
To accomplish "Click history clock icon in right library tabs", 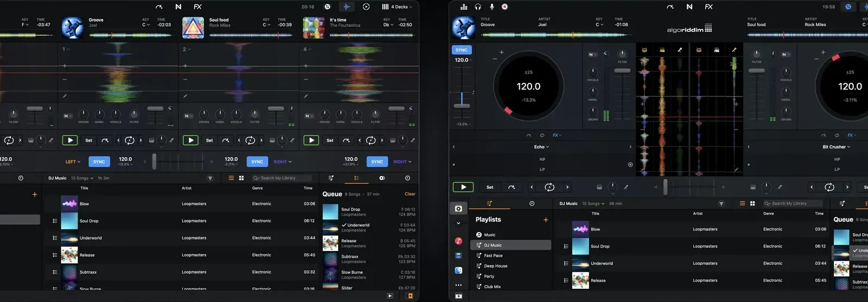I will pos(532,203).
